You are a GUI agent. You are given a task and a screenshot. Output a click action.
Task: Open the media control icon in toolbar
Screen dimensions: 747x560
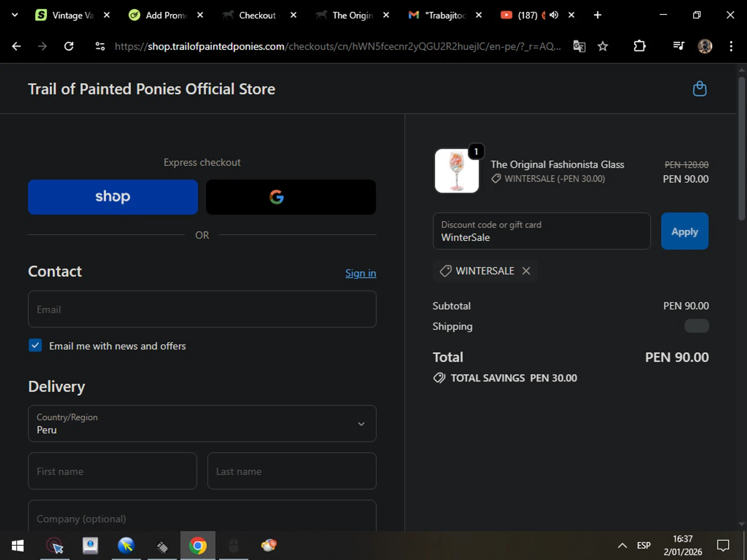coord(678,46)
